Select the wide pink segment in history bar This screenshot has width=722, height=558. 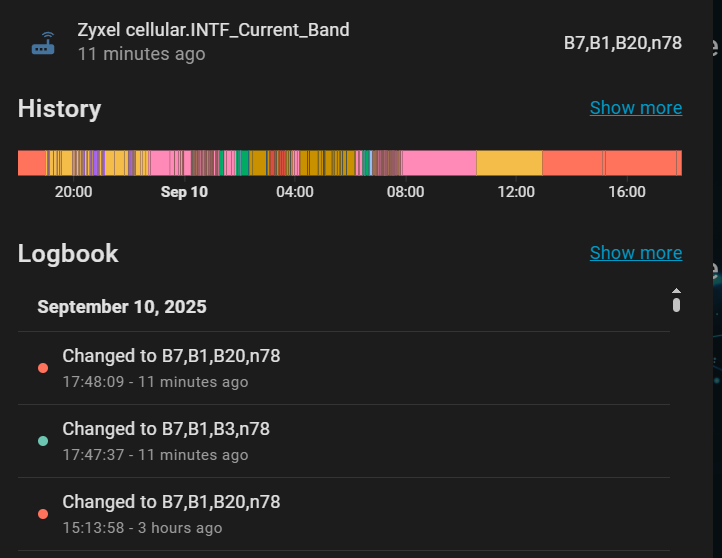pyautogui.click(x=439, y=163)
